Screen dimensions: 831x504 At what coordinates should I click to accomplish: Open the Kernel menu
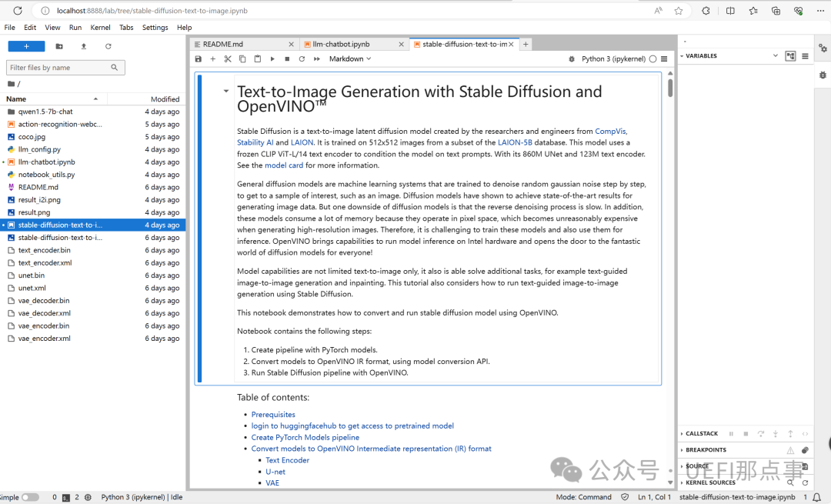coord(100,28)
